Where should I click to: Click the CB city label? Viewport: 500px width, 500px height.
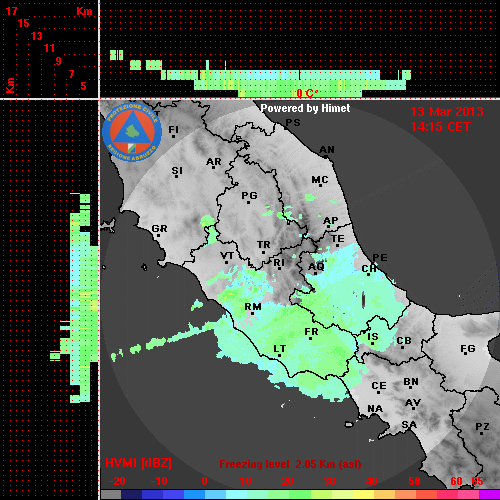pos(404,341)
